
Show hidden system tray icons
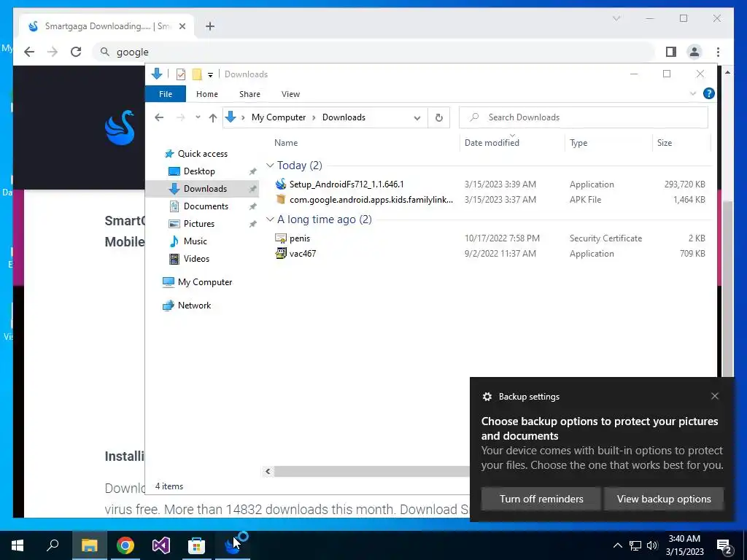617,545
